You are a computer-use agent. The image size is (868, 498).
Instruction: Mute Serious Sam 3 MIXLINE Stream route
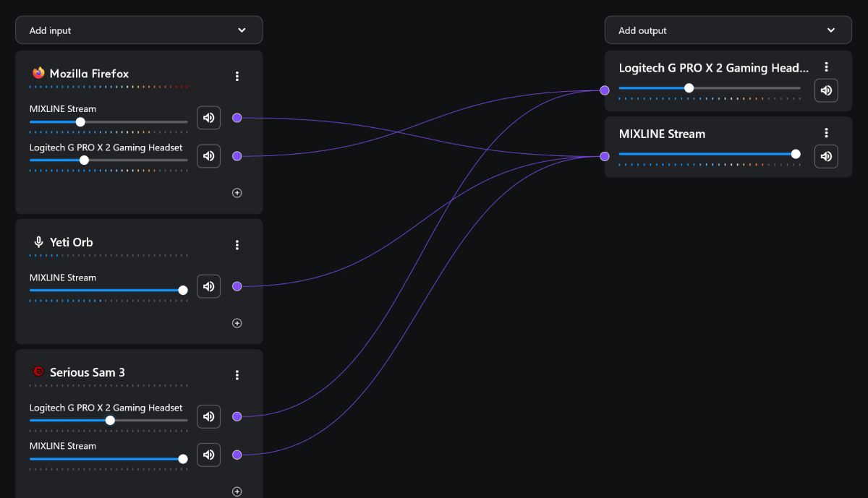(x=209, y=455)
